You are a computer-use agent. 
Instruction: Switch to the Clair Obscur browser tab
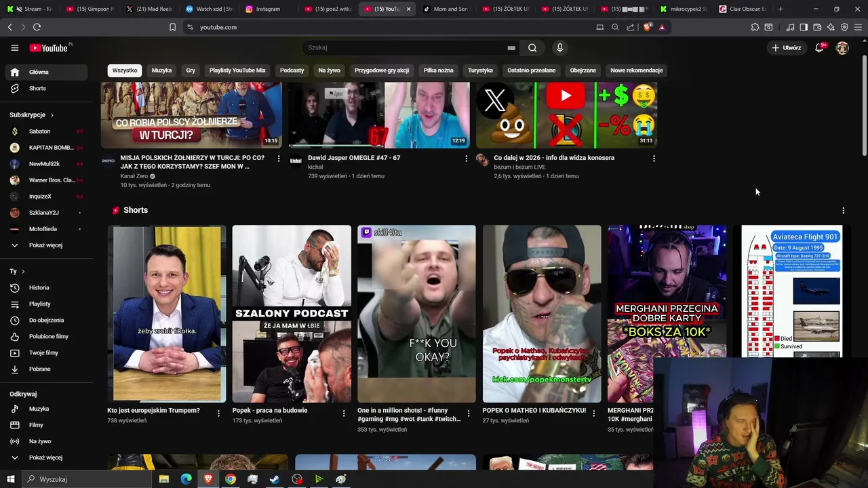coord(743,9)
